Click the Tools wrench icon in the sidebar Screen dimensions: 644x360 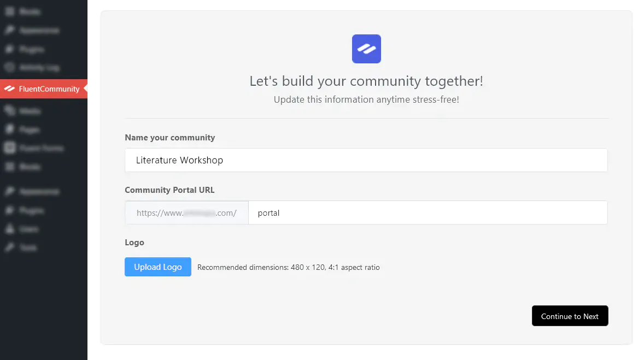point(9,247)
